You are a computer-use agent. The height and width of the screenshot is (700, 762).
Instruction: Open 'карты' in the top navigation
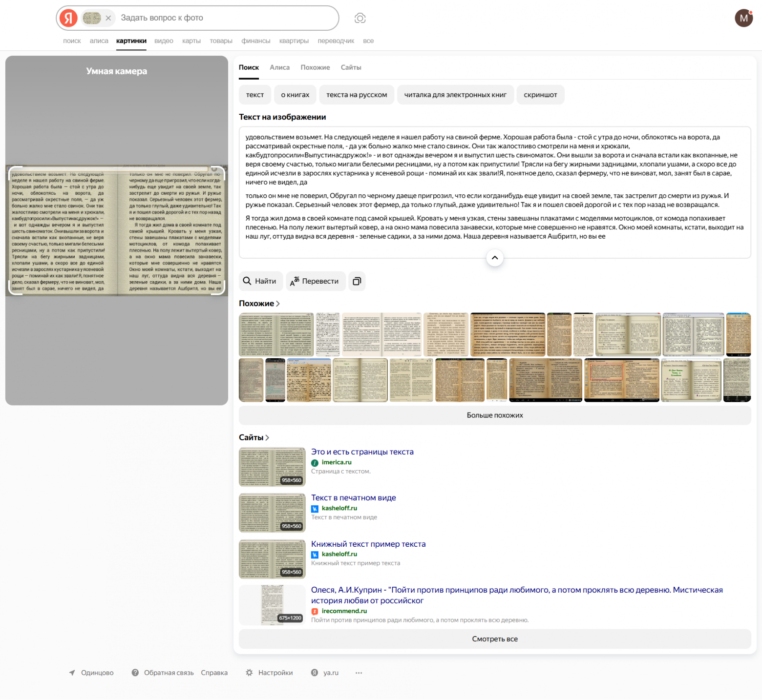point(191,41)
